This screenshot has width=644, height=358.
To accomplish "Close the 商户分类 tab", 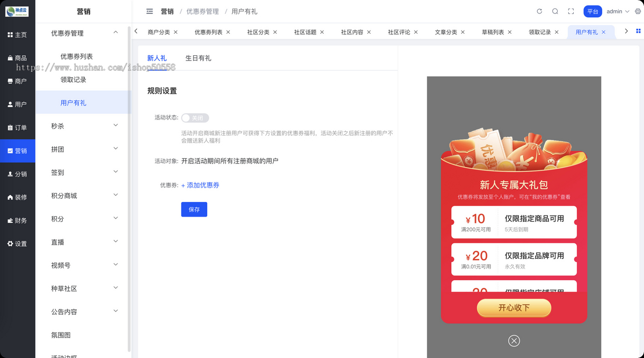I will tap(175, 32).
